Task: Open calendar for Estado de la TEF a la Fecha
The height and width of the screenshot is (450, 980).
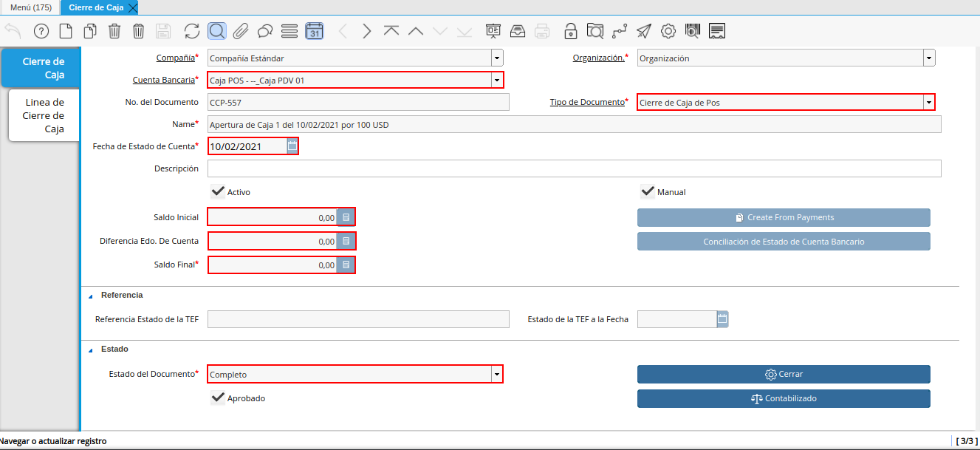Action: coord(722,319)
